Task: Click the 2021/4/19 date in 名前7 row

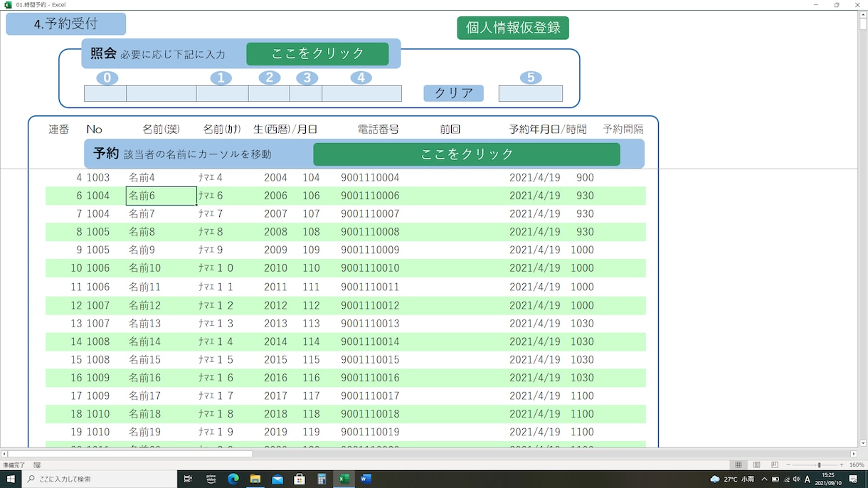Action: pos(535,213)
